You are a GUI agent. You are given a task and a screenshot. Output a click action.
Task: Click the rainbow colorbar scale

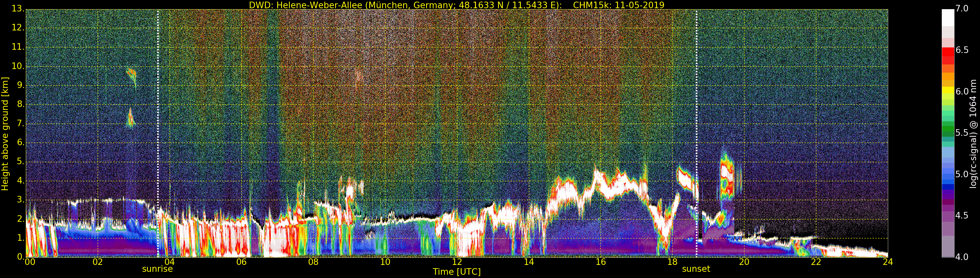(948, 133)
